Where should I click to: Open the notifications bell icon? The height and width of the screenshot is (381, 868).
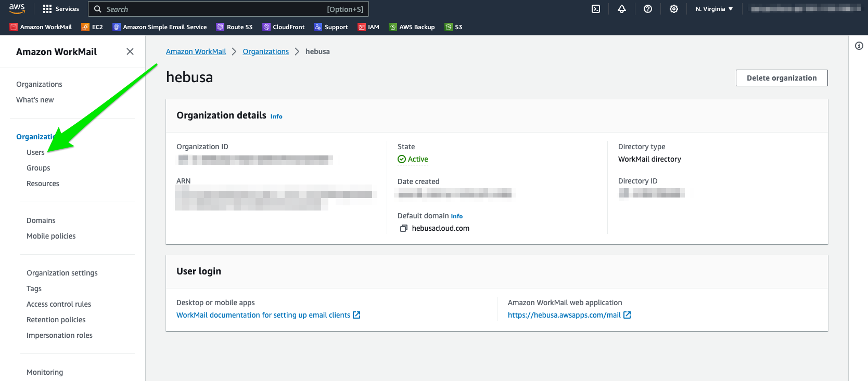pos(622,9)
